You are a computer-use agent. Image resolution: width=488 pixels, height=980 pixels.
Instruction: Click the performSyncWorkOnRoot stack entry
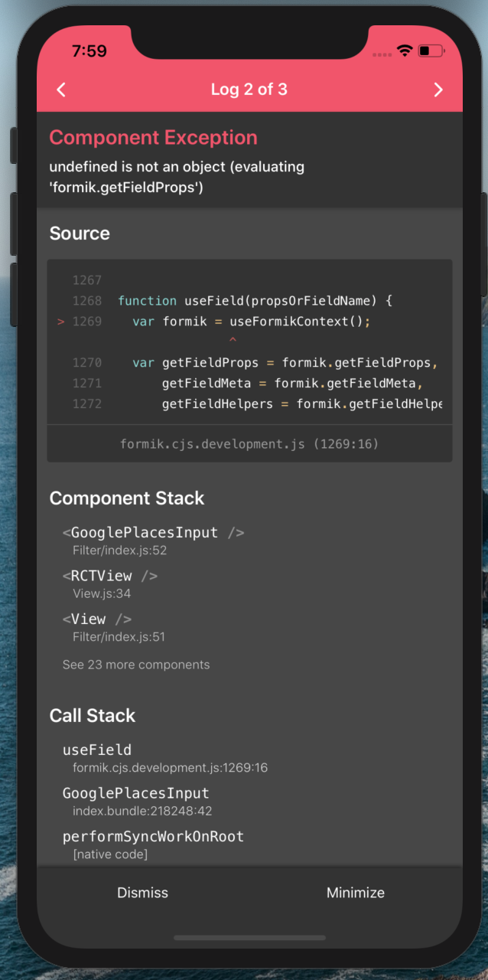153,836
